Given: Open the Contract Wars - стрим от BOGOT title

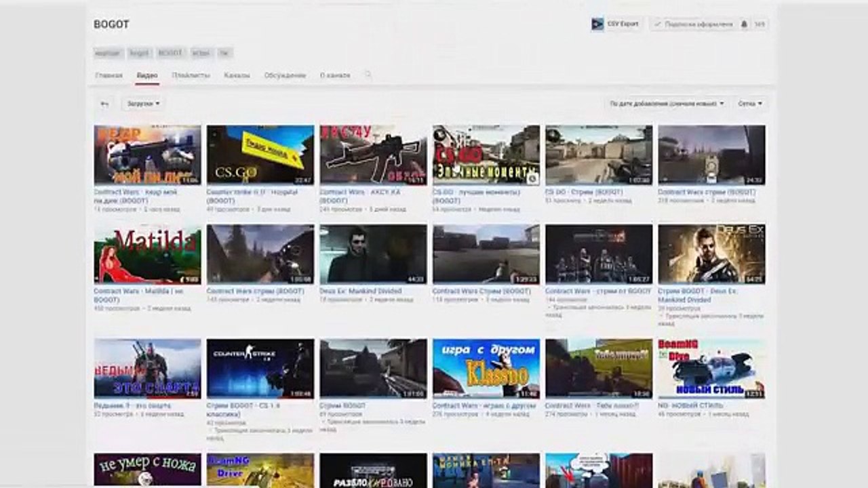Looking at the screenshot, I should (597, 291).
